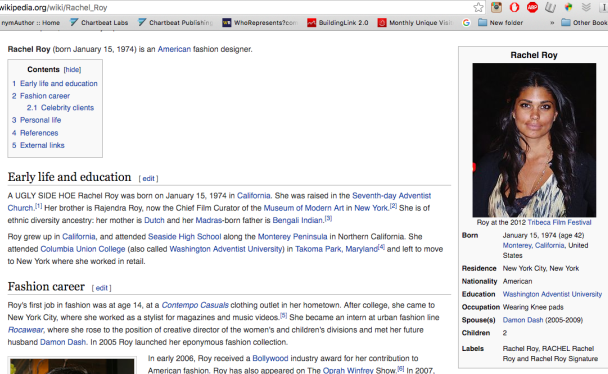Image resolution: width=608 pixels, height=374 pixels.
Task: Open Washington Adventist University in infobox Education
Action: point(552,295)
